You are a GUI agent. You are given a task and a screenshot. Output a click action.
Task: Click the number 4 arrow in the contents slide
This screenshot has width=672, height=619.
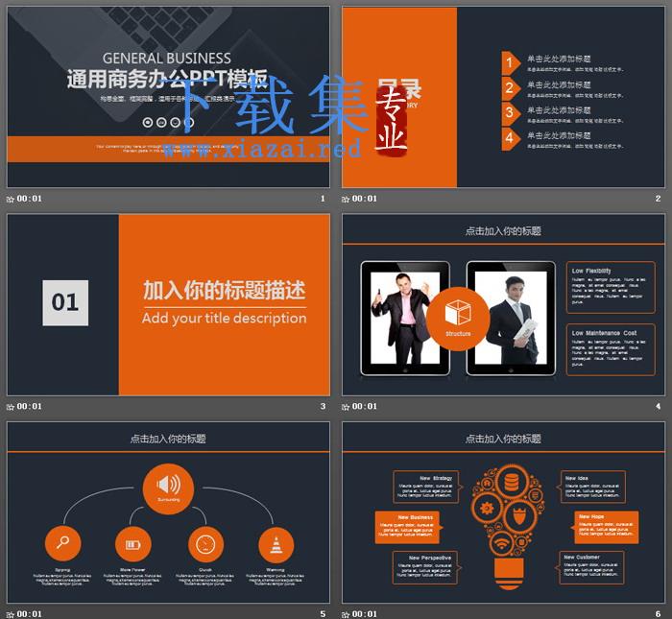[x=511, y=139]
